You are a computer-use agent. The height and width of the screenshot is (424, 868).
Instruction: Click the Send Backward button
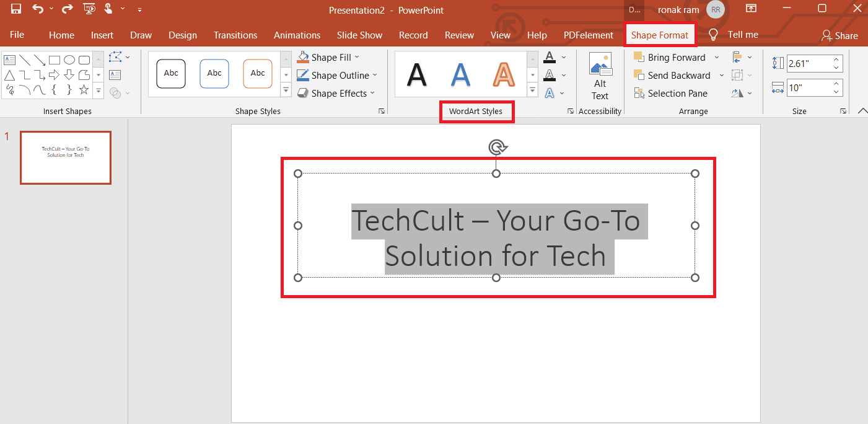(x=676, y=75)
